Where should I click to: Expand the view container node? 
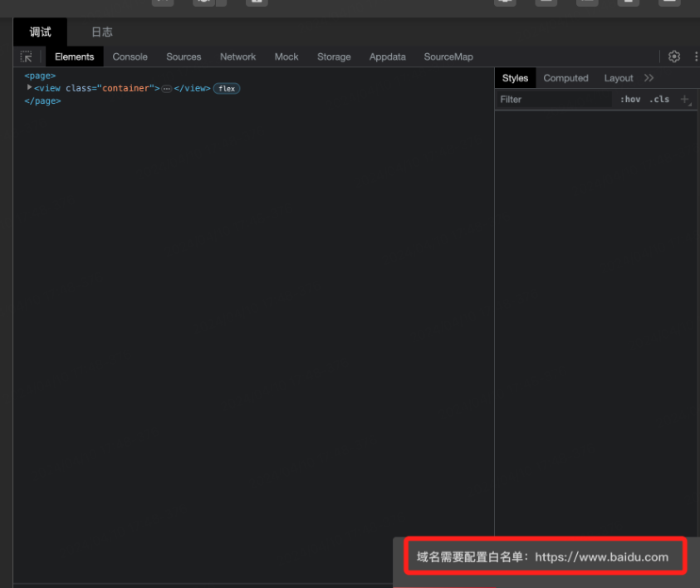29,87
